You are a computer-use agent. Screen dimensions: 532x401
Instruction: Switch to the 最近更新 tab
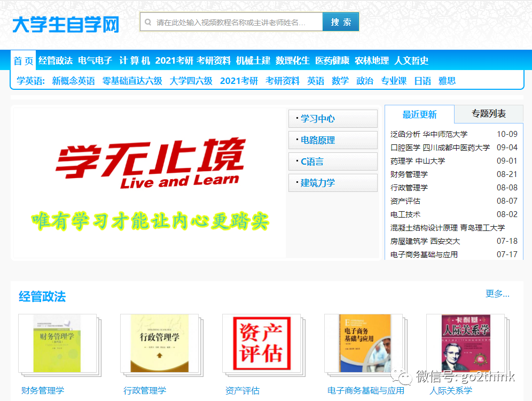419,114
